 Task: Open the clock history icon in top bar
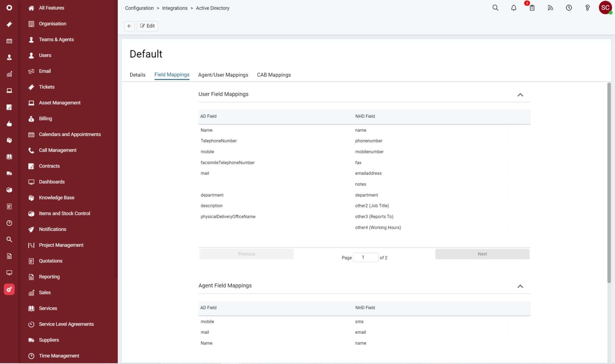pyautogui.click(x=569, y=8)
